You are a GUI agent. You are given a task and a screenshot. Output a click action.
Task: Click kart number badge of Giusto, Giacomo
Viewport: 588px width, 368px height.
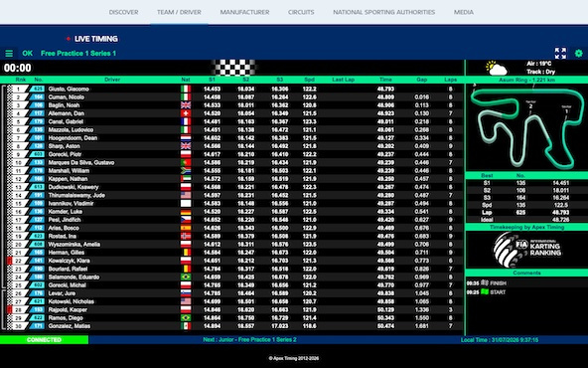(37, 89)
